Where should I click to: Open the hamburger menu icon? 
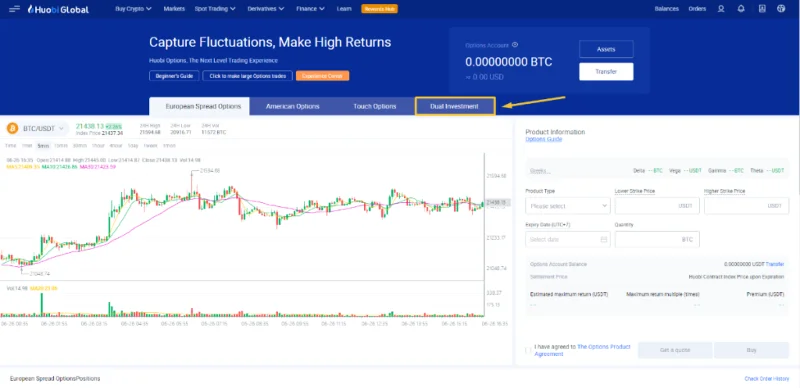coord(14,9)
